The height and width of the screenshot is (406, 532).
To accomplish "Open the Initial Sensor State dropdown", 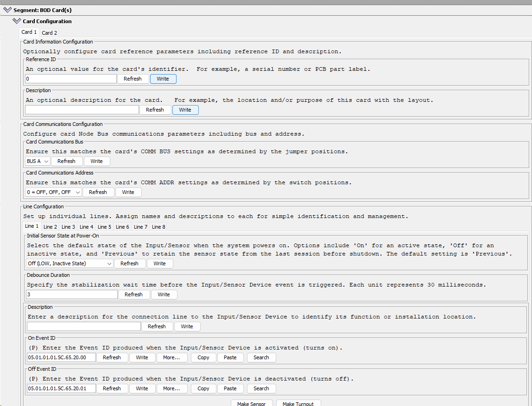I will (x=70, y=264).
